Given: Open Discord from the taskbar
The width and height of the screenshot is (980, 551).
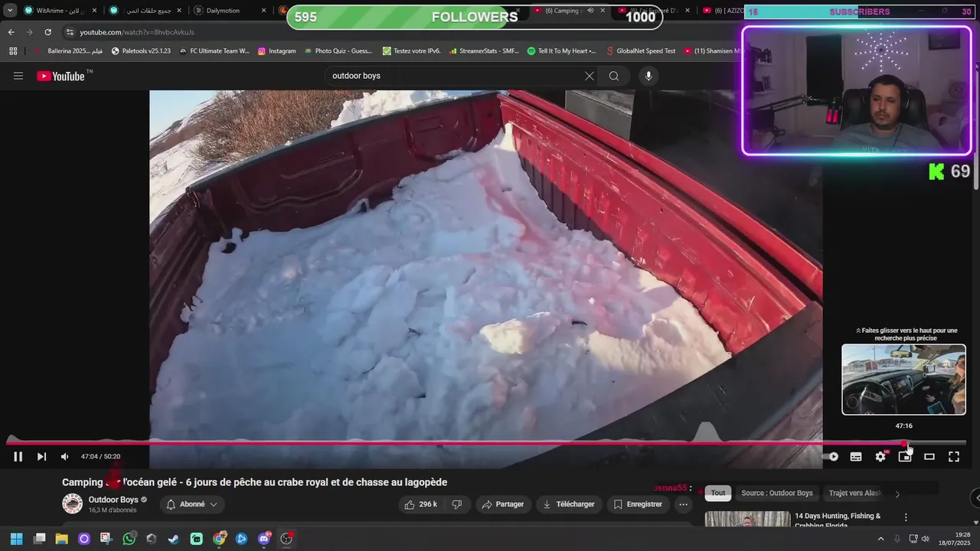Looking at the screenshot, I should point(264,539).
